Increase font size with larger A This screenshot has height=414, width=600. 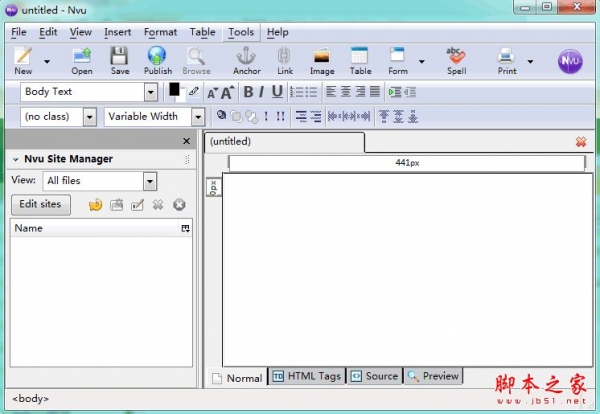[x=227, y=92]
